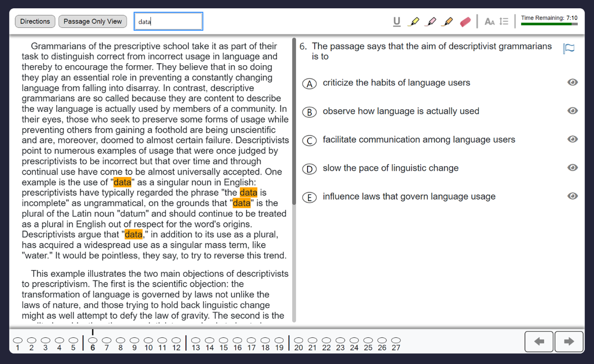The image size is (594, 364).
Task: Flag question 6 for review
Action: (x=568, y=48)
